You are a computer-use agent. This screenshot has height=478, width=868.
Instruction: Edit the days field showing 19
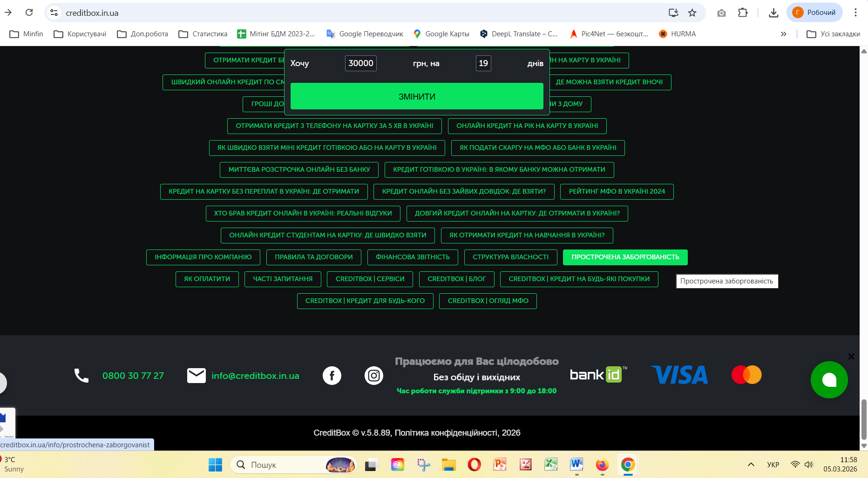tap(483, 63)
